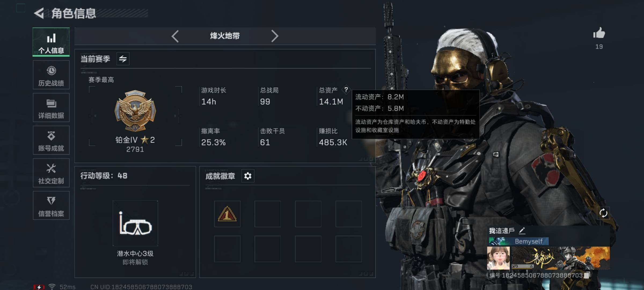Select the 个人信息 tab
The width and height of the screenshot is (644, 290).
(51, 42)
